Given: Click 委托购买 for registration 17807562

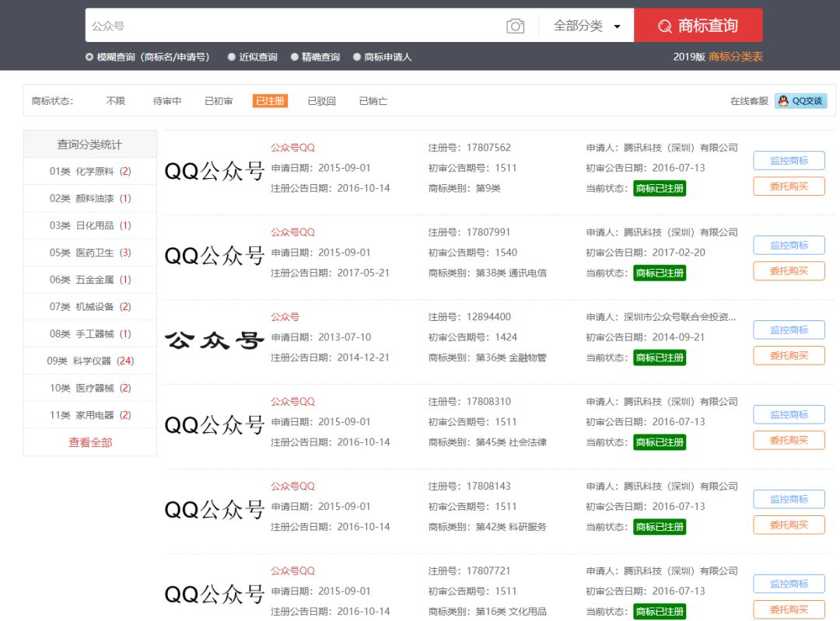Looking at the screenshot, I should 789,187.
